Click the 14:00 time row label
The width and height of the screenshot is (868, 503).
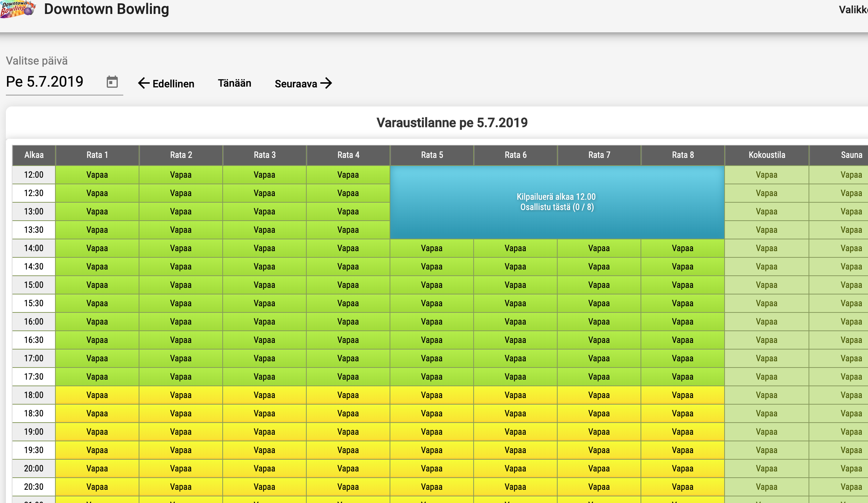34,248
